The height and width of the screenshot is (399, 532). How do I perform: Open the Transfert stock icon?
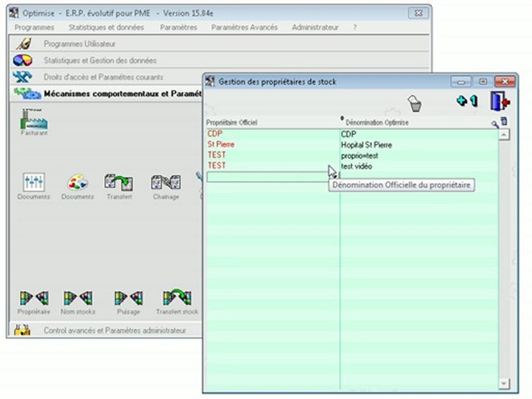(177, 302)
